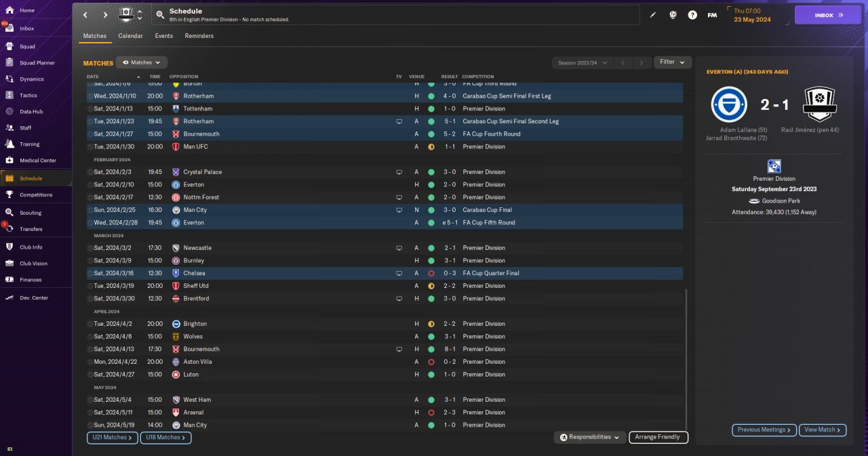
Task: Open the Inbox in the sidebar
Action: (27, 28)
